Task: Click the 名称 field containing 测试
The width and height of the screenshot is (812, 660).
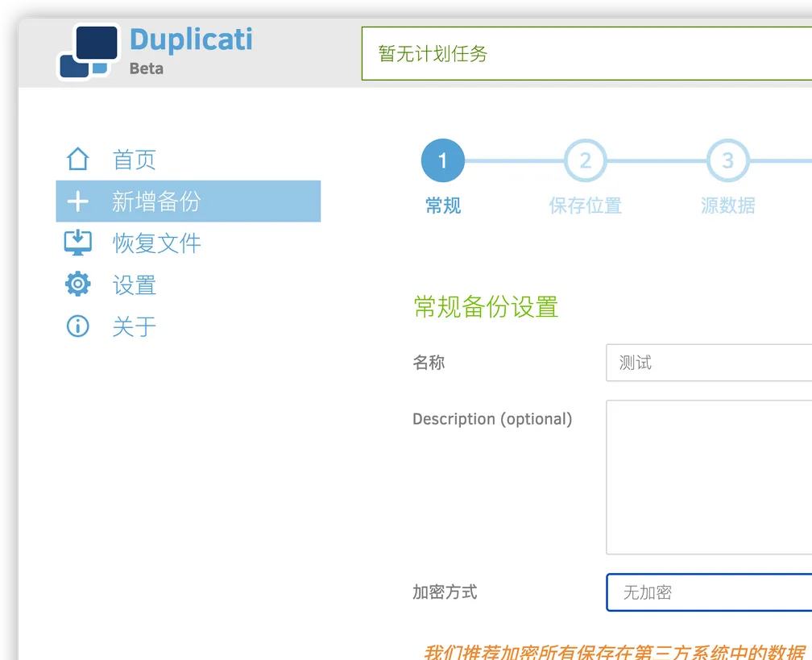Action: tap(709, 363)
